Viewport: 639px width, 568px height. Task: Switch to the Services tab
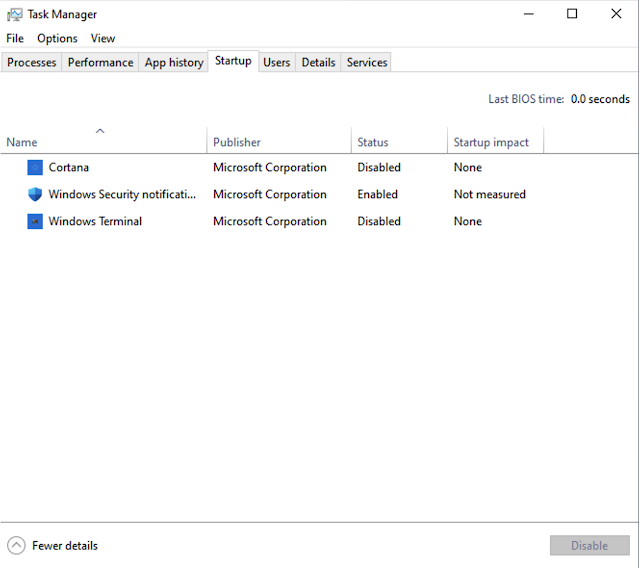tap(367, 62)
